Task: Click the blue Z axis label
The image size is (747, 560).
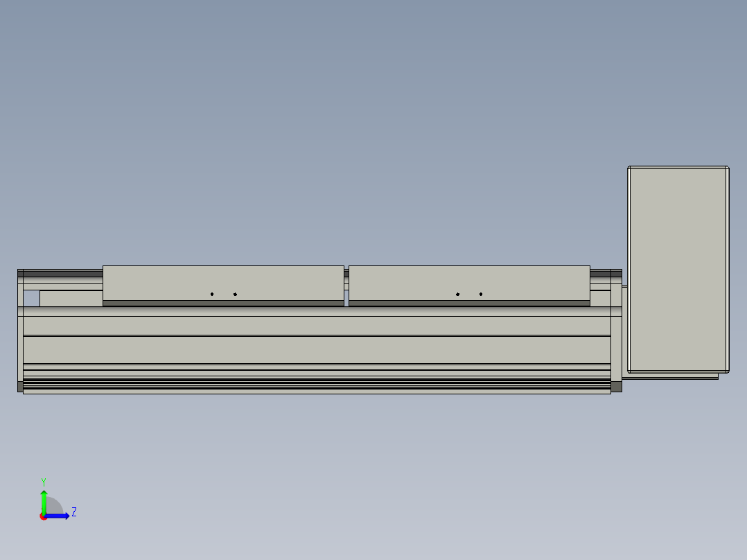Action: (x=73, y=512)
